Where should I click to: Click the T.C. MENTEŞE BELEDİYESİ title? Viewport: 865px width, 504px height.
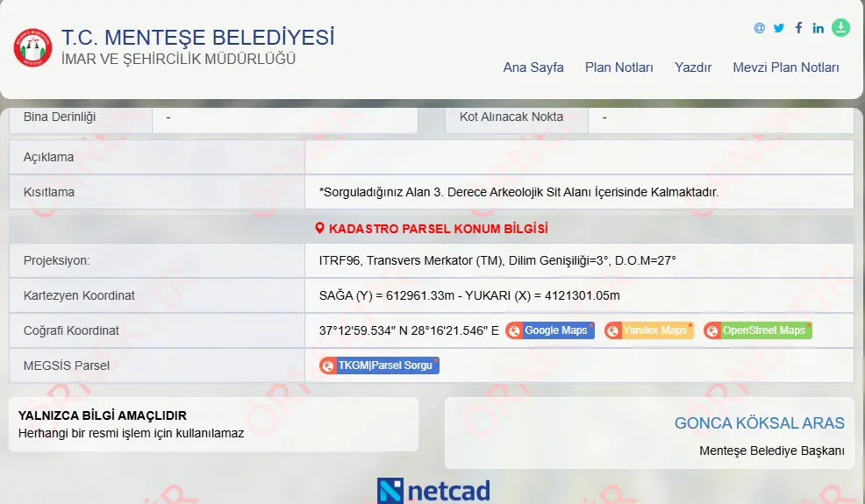(x=197, y=38)
